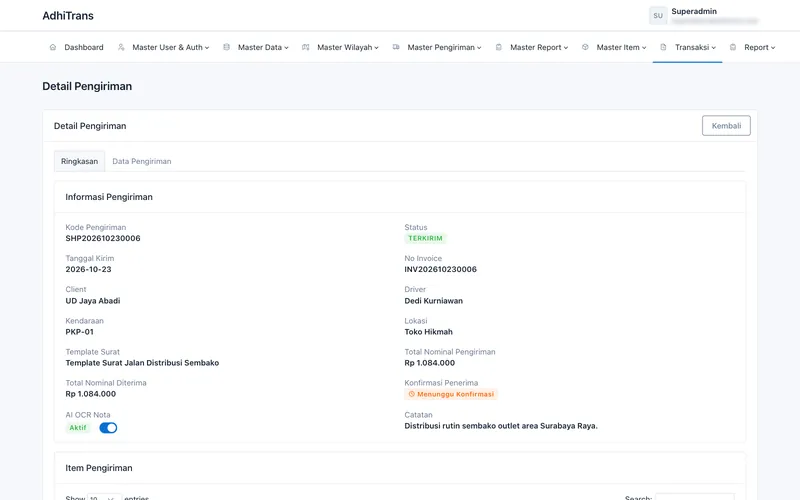Click Rp 1.084.000 under Total Nominal Pengiriman
This screenshot has height=500, width=800.
pyautogui.click(x=430, y=363)
